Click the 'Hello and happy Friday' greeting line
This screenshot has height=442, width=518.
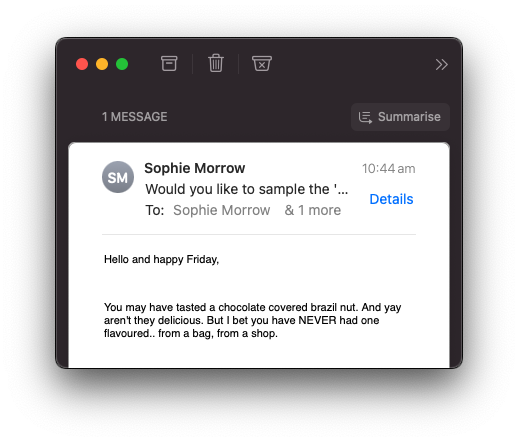point(161,259)
